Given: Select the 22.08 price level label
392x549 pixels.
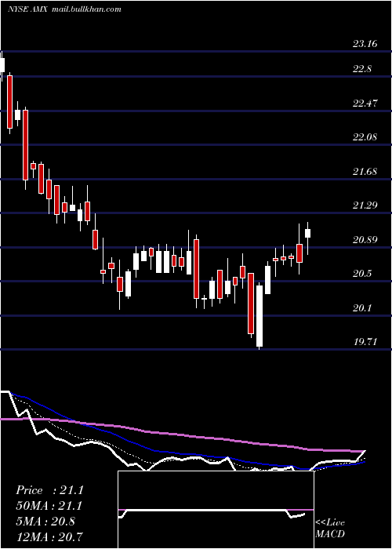Looking at the screenshot, I should (365, 137).
